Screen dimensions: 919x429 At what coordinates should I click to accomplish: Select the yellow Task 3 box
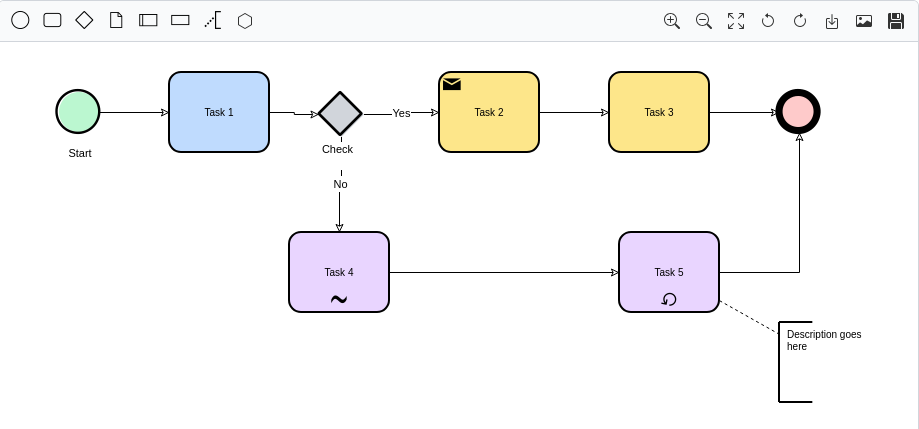[x=659, y=112]
